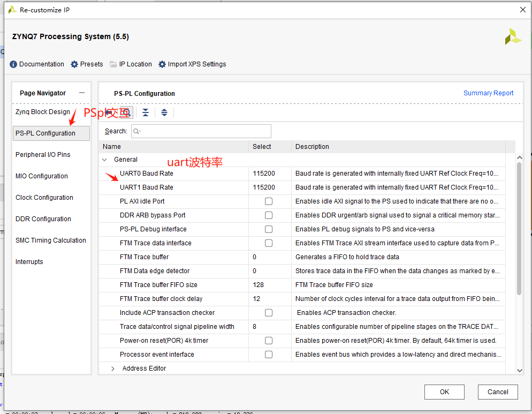Close the Re-customize IP dialog
Image resolution: width=532 pixels, height=414 pixels.
point(523,10)
